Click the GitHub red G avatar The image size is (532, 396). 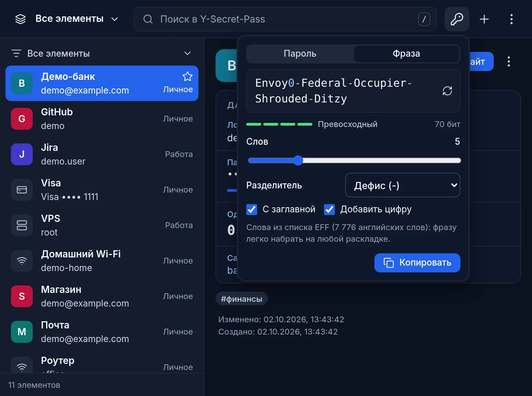coord(22,119)
